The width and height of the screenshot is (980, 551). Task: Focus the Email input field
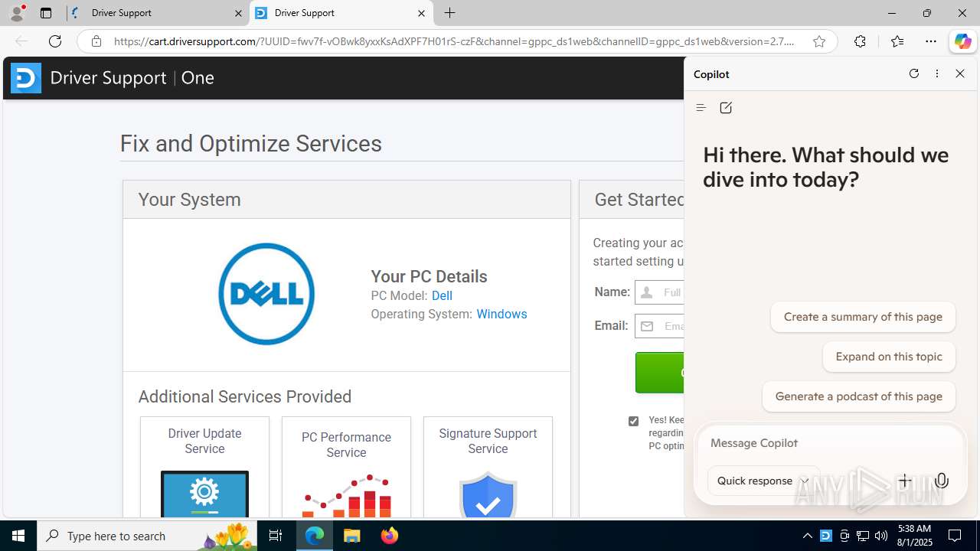pyautogui.click(x=659, y=326)
